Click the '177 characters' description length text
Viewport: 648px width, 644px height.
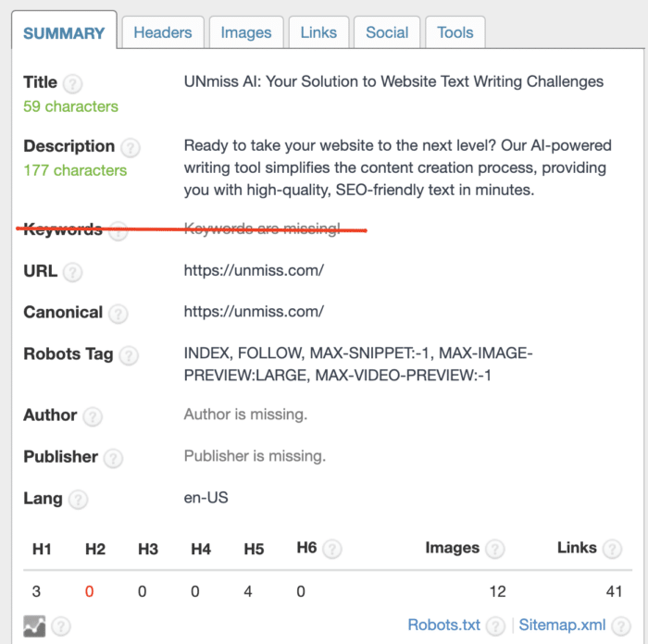point(75,170)
